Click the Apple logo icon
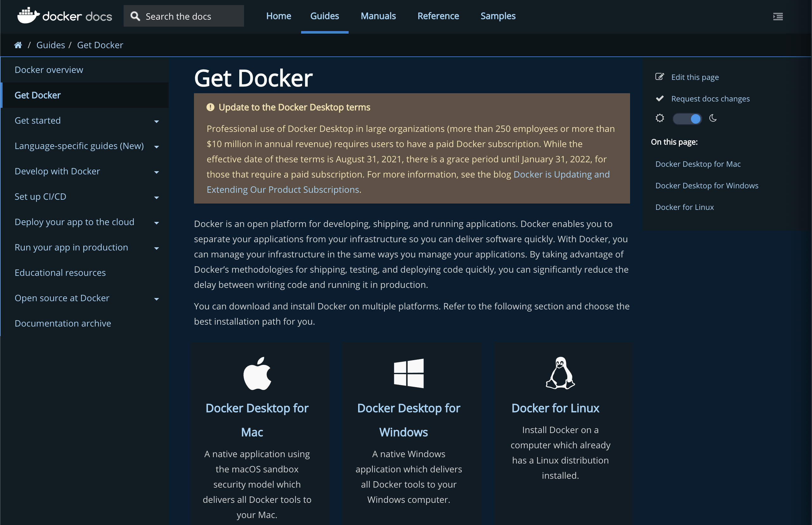The width and height of the screenshot is (812, 525). [x=257, y=373]
